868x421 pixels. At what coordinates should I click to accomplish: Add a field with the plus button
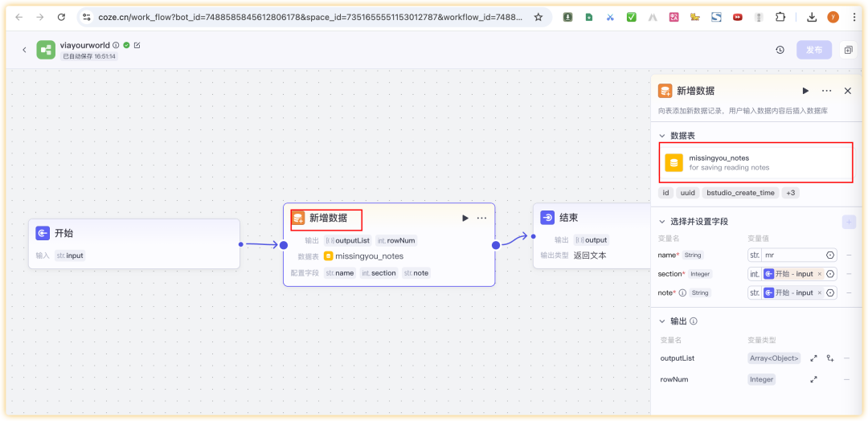click(849, 222)
